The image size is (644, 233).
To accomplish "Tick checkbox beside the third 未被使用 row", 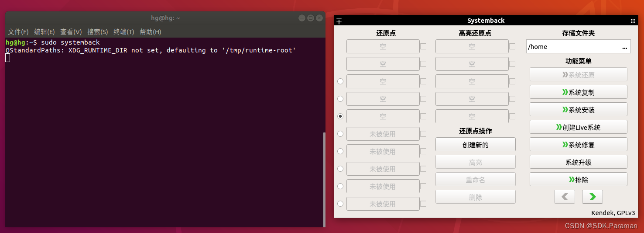I will tap(423, 169).
